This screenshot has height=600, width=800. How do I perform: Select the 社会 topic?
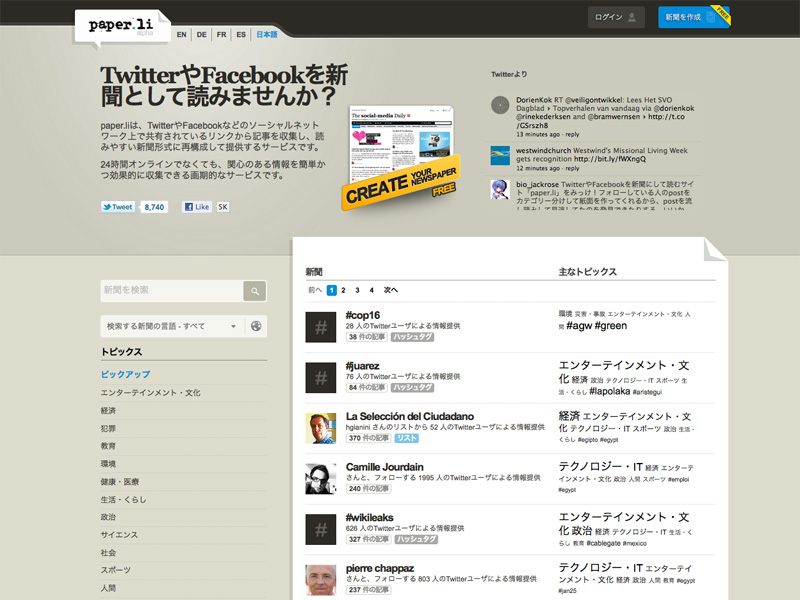(108, 553)
